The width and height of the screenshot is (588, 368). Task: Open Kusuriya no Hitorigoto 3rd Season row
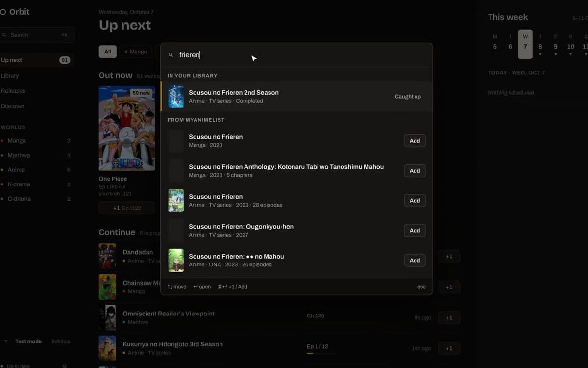279,348
